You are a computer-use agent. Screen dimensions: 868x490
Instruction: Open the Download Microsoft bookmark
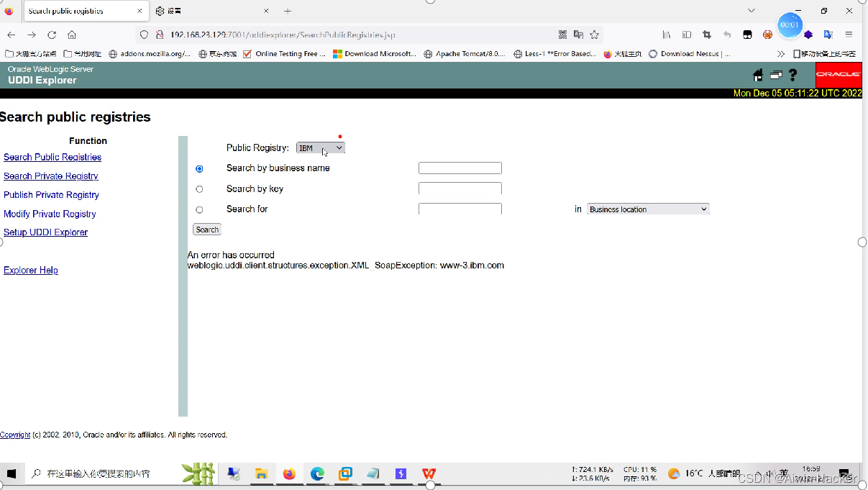point(375,53)
